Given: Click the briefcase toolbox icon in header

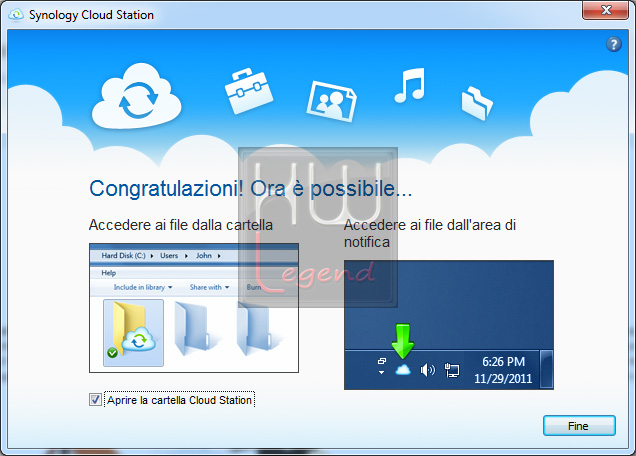Looking at the screenshot, I should (249, 91).
